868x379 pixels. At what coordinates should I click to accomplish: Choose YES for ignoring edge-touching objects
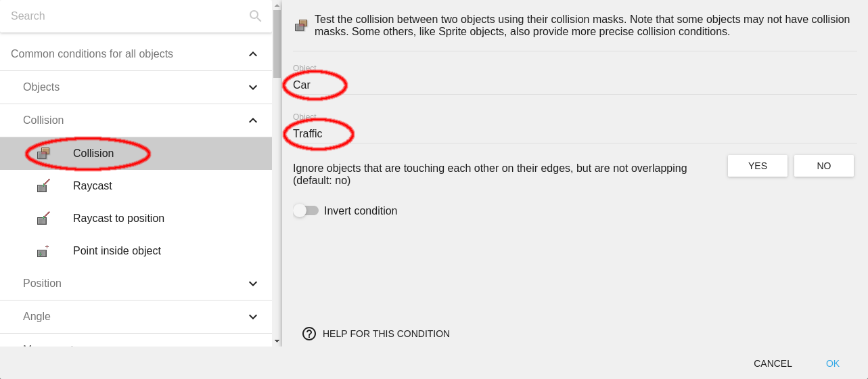click(757, 166)
